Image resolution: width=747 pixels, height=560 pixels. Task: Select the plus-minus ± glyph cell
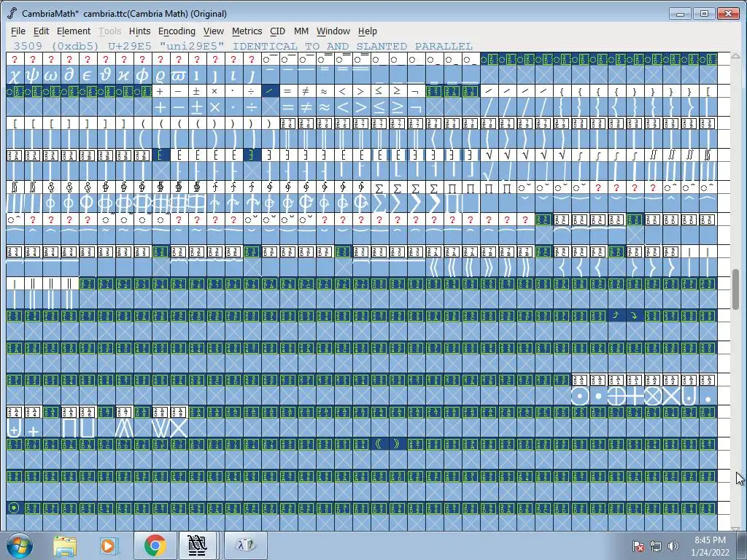(197, 107)
